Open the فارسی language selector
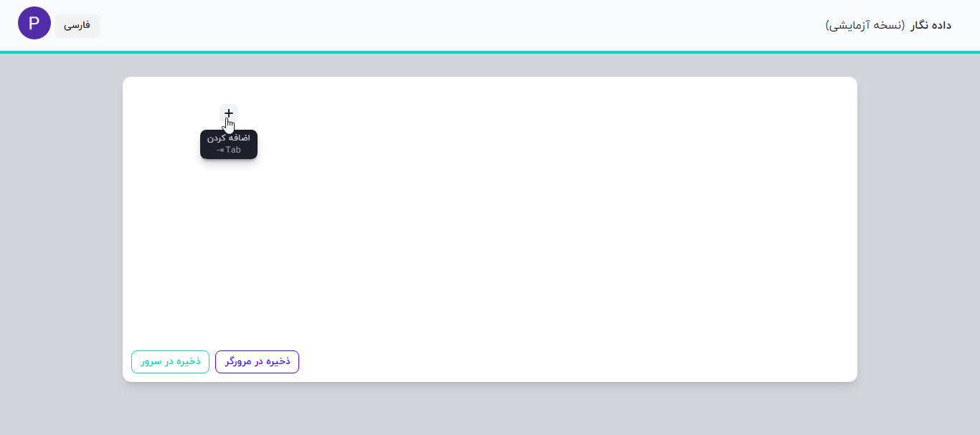Image resolution: width=980 pixels, height=435 pixels. [x=77, y=26]
